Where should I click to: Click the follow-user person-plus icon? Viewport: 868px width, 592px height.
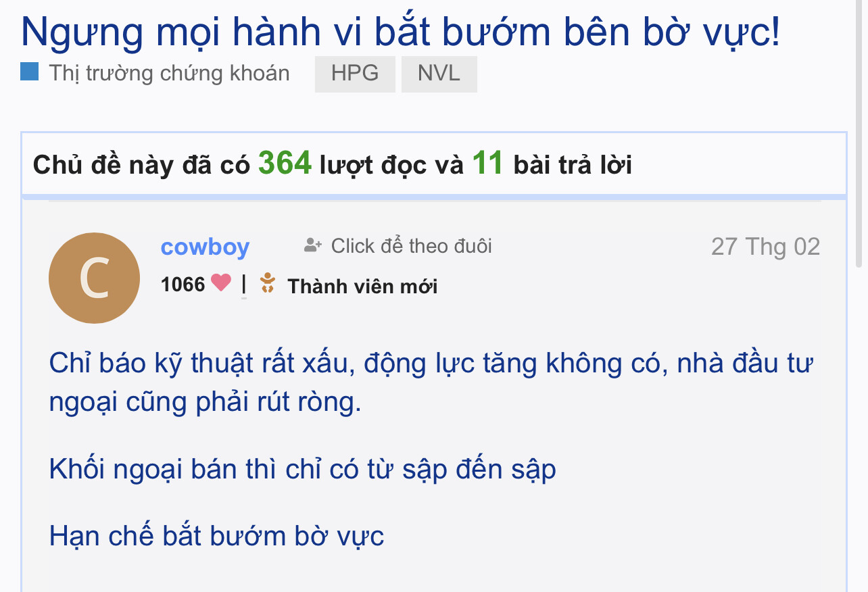[313, 245]
